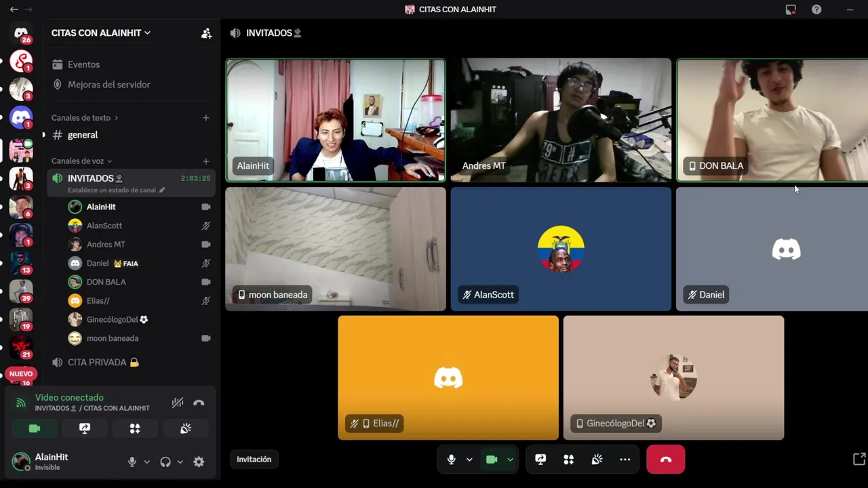
Task: Deafen using the user-panel headphones icon
Action: (165, 462)
